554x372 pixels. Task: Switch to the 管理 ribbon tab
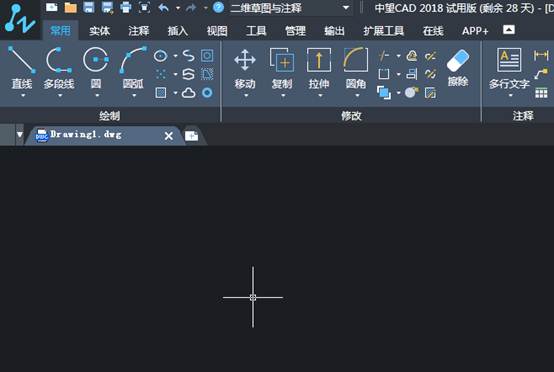tap(295, 31)
